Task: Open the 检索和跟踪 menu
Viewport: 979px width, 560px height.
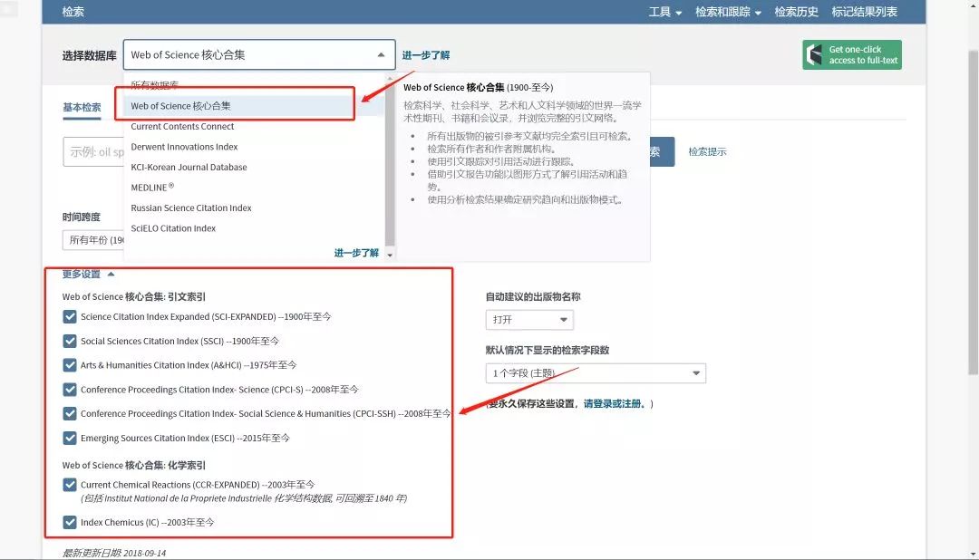Action: (x=728, y=12)
